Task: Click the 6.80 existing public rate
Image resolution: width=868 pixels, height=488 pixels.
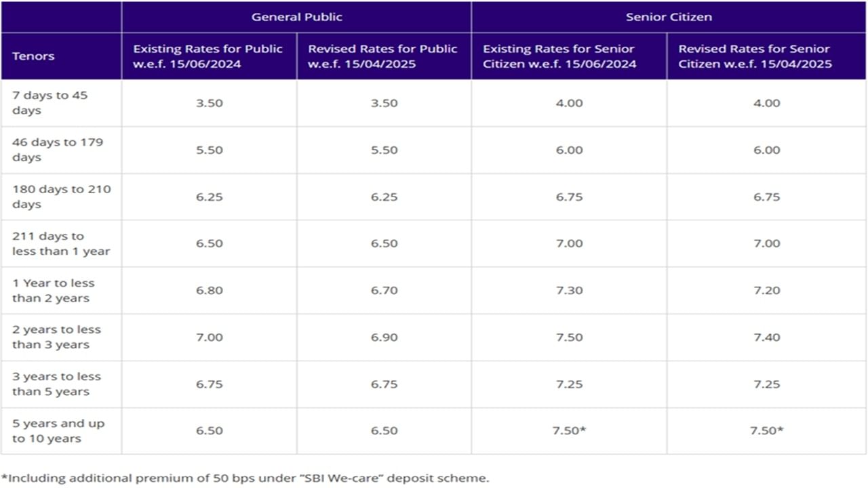Action: 209,290
